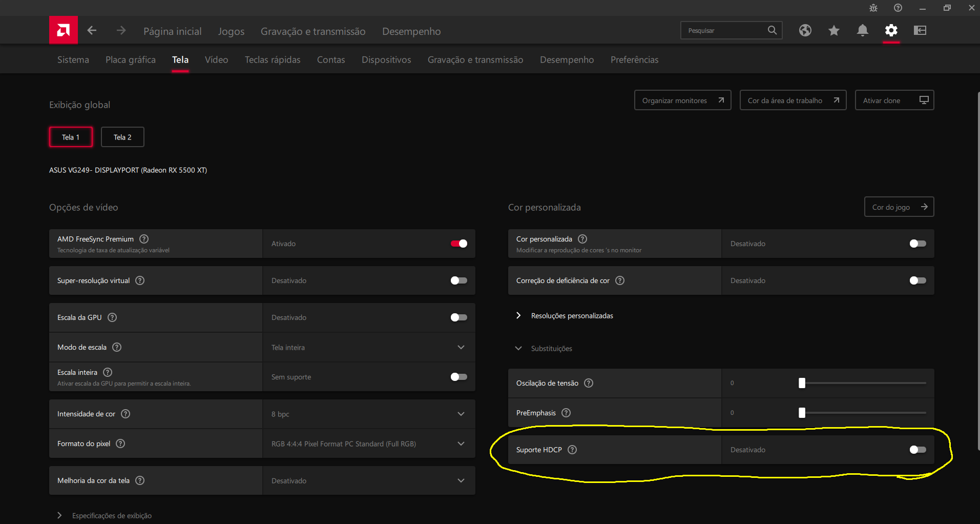The height and width of the screenshot is (524, 980).
Task: Click the AMD logo home icon
Action: coord(64,30)
